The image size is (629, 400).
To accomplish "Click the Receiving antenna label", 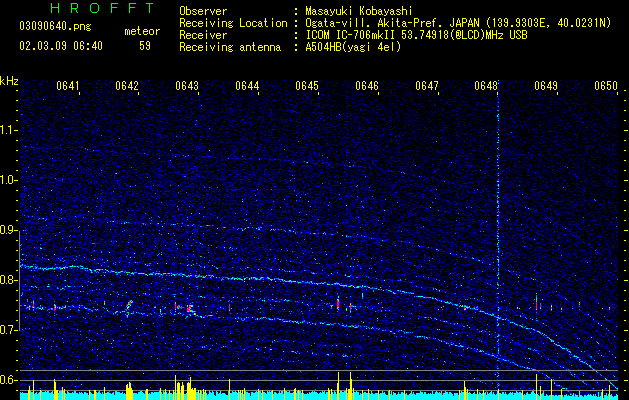I will tap(230, 47).
